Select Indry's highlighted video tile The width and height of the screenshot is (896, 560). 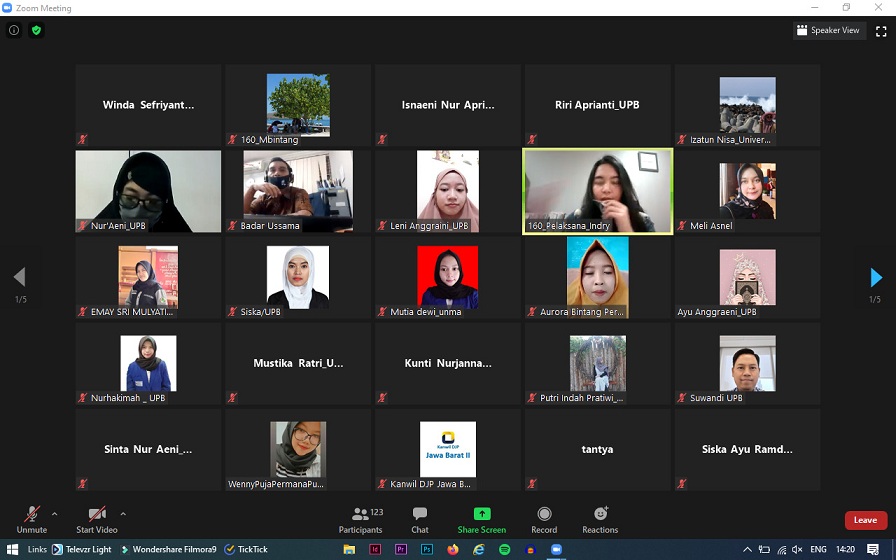point(598,191)
